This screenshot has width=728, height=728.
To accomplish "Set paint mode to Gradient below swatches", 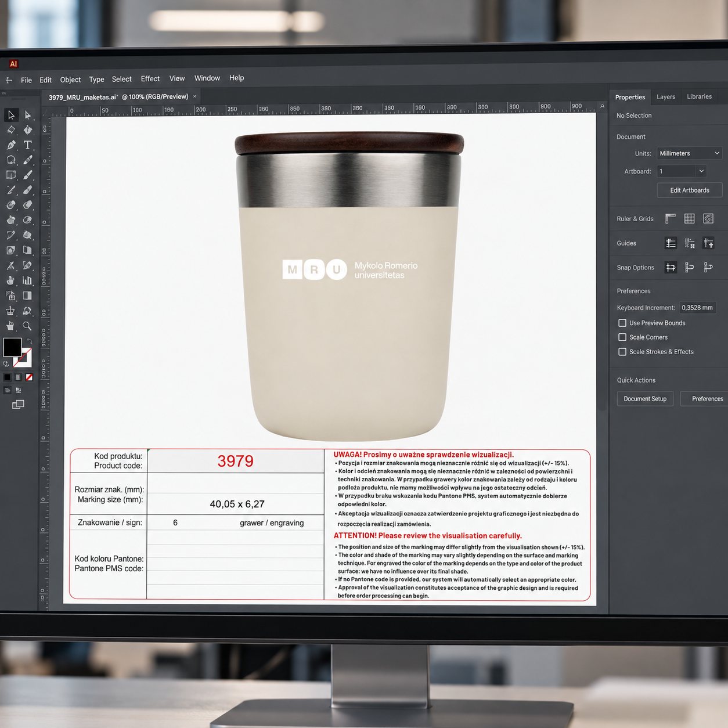I will (18, 377).
